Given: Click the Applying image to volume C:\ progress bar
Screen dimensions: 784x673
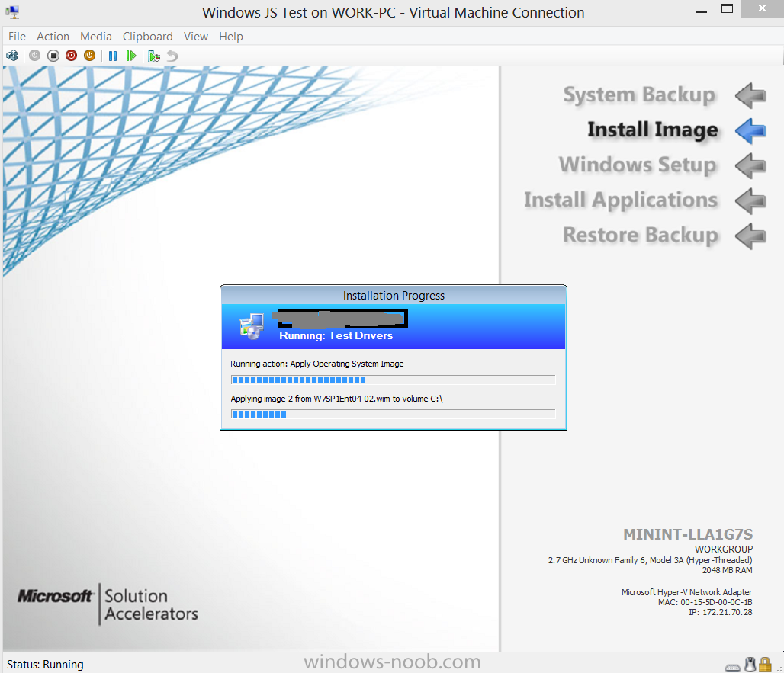Looking at the screenshot, I should 393,414.
